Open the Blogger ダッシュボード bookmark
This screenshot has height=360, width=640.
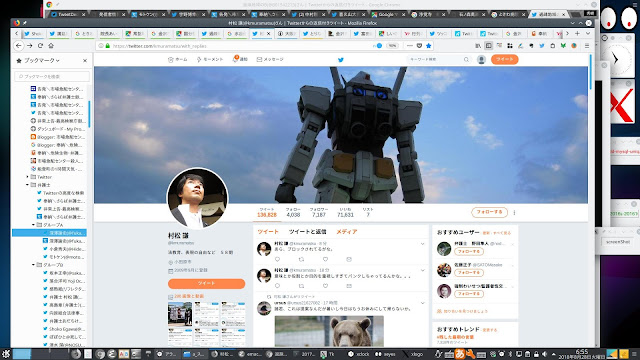(57, 129)
